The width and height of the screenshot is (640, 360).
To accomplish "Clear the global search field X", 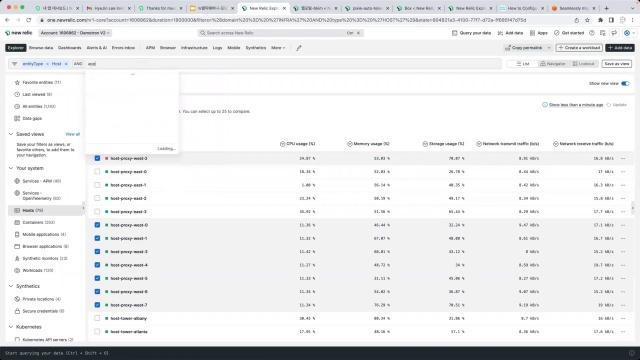I will (x=358, y=33).
